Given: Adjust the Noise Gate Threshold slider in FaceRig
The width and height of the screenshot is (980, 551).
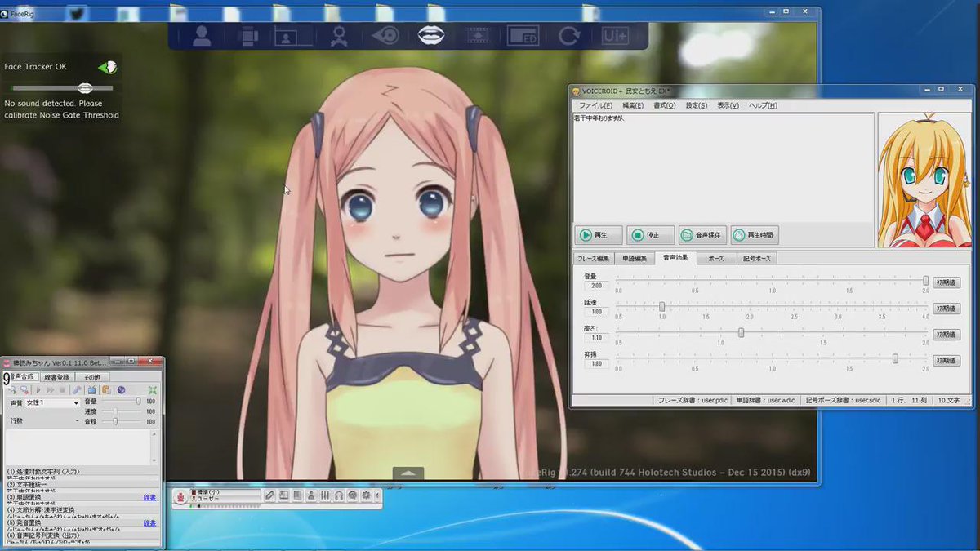Looking at the screenshot, I should (85, 87).
